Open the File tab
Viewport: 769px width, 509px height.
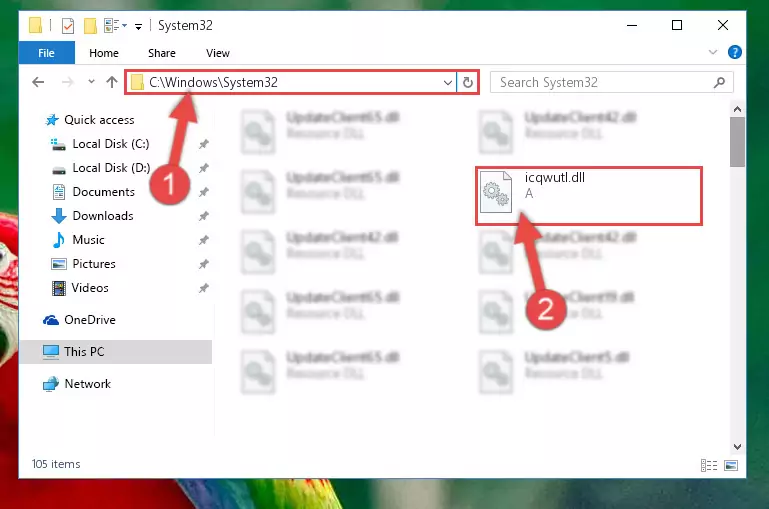click(47, 53)
